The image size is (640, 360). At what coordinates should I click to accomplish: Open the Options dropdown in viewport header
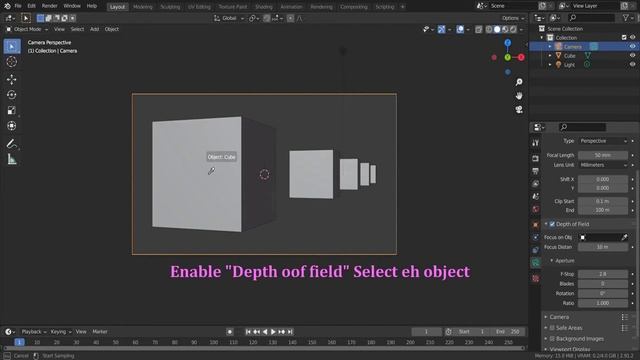pyautogui.click(x=513, y=18)
